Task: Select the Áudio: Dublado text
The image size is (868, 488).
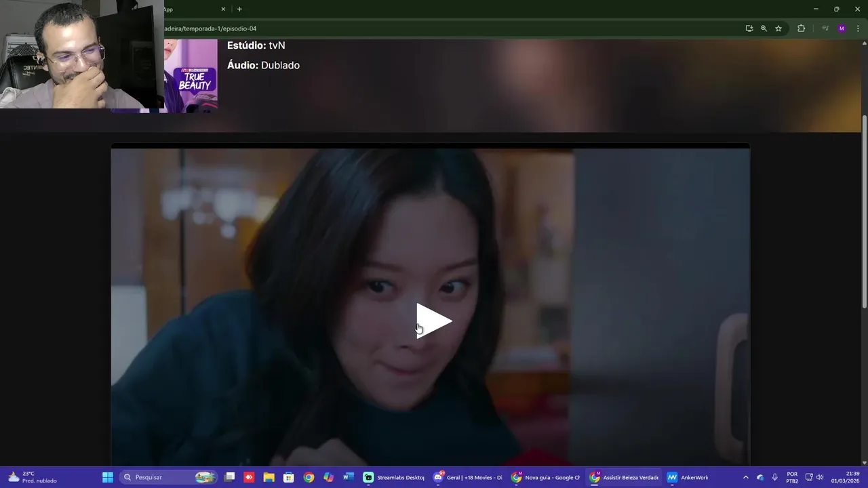Action: pos(263,65)
